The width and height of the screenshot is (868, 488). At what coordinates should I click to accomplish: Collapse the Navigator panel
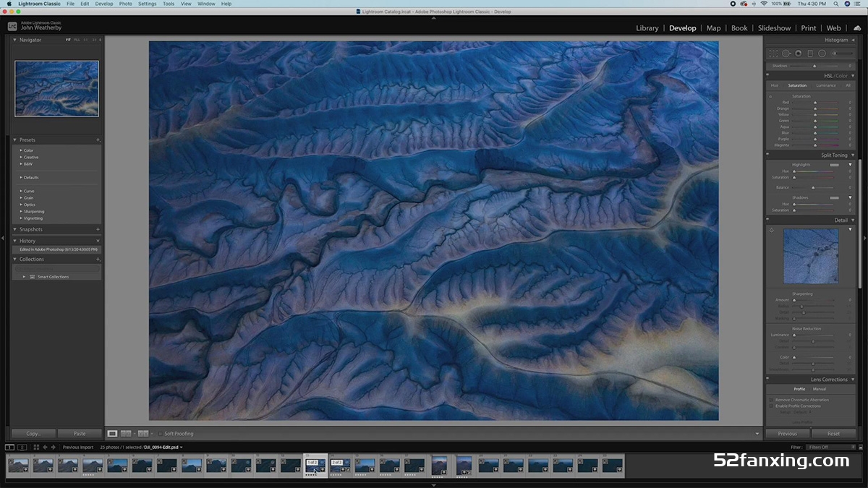pyautogui.click(x=15, y=40)
